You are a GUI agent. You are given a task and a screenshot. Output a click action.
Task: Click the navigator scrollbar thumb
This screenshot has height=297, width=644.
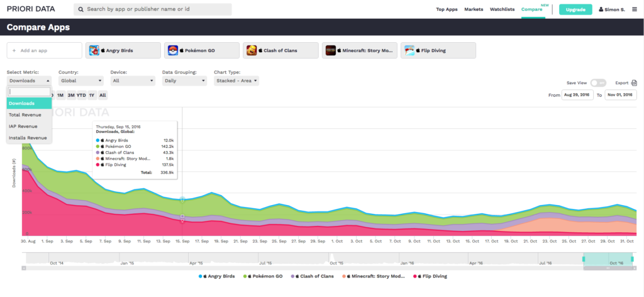click(x=608, y=268)
